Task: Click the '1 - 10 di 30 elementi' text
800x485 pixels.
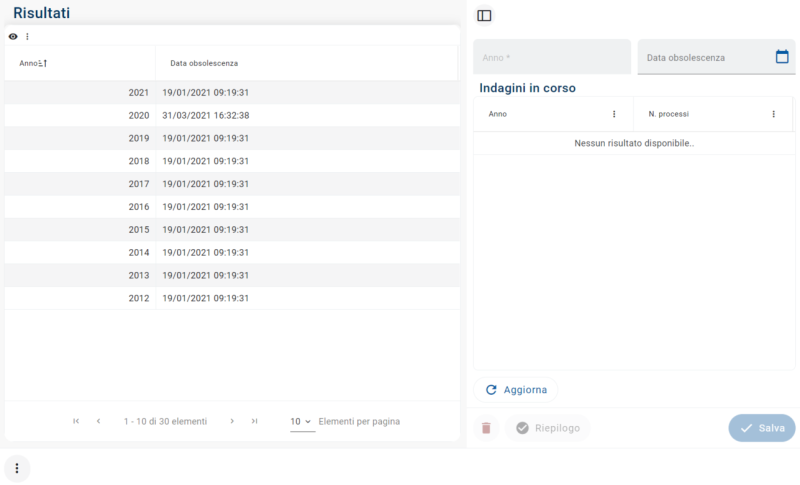Action: [165, 421]
